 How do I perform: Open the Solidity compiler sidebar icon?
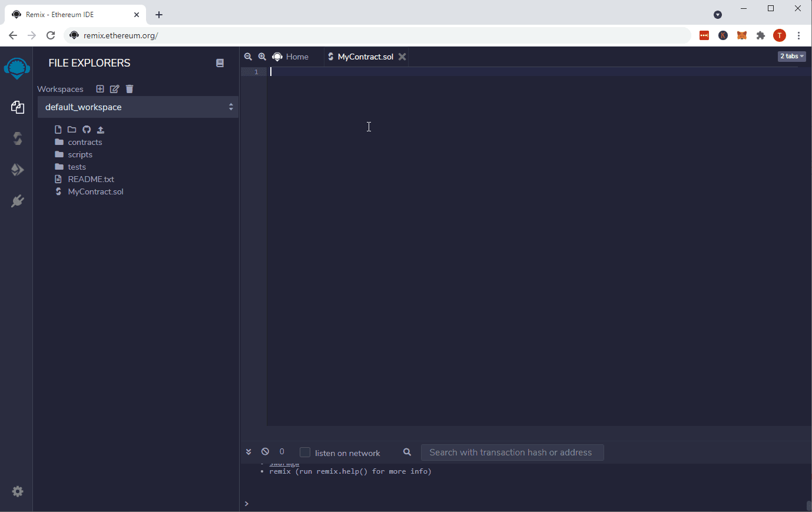click(x=18, y=138)
